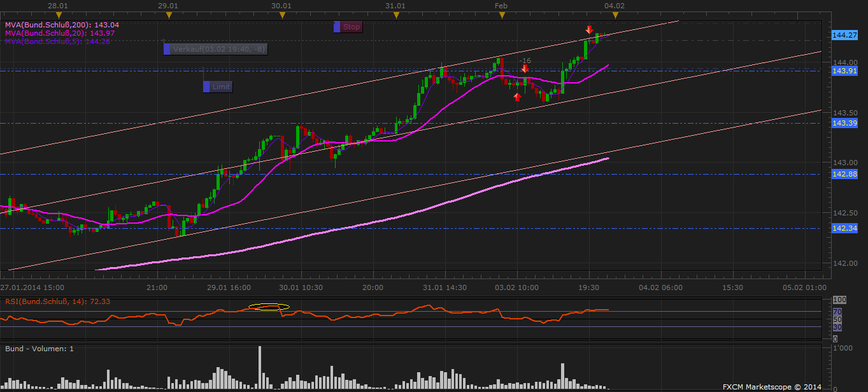Select the Stop order marker
The height and width of the screenshot is (392, 868).
point(348,27)
